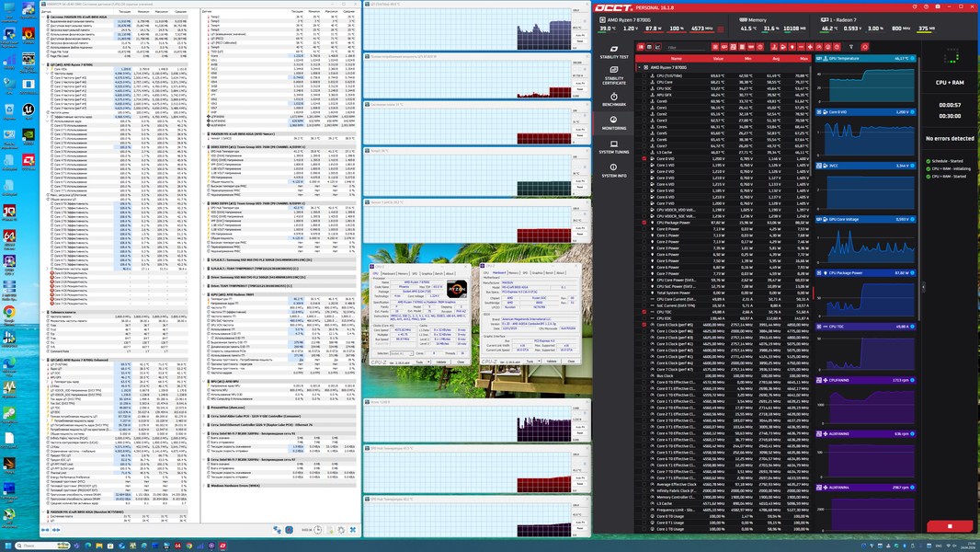
Task: Stop the OCCT test with red button
Action: (950, 526)
